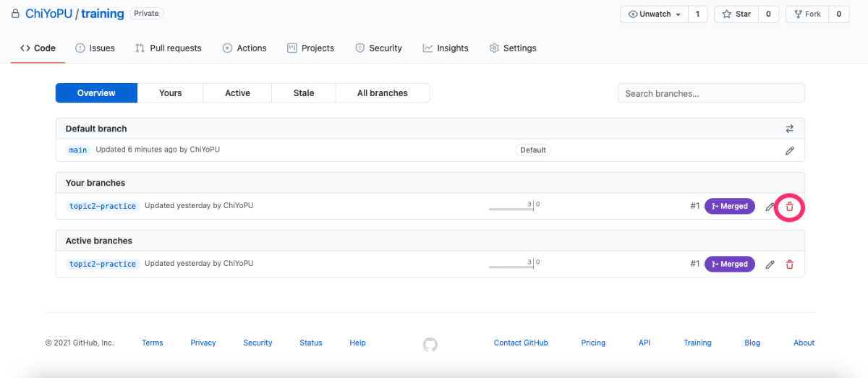Open topic2-practice link under Your branches
The width and height of the screenshot is (868, 378).
point(103,207)
